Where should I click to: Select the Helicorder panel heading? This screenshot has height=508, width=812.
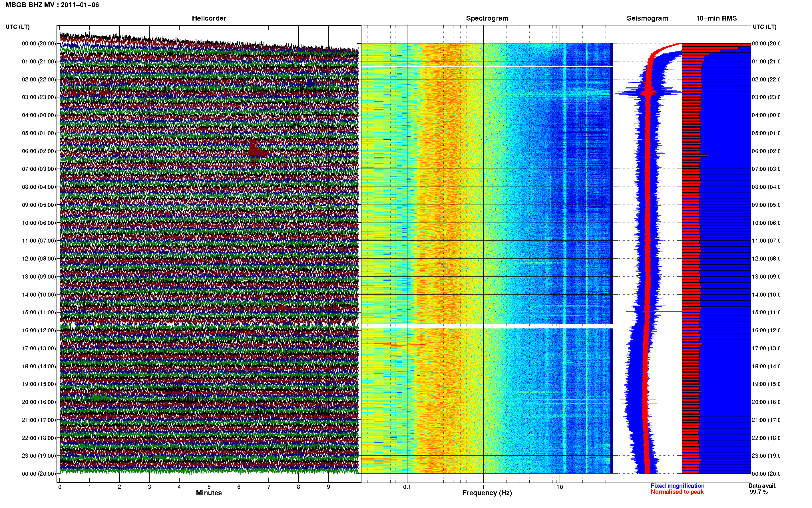pyautogui.click(x=209, y=18)
